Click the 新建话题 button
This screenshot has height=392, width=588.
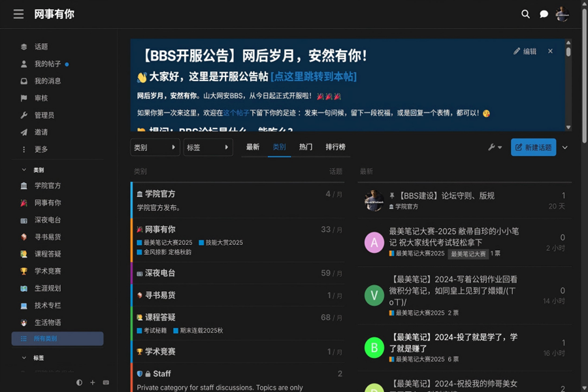click(533, 147)
